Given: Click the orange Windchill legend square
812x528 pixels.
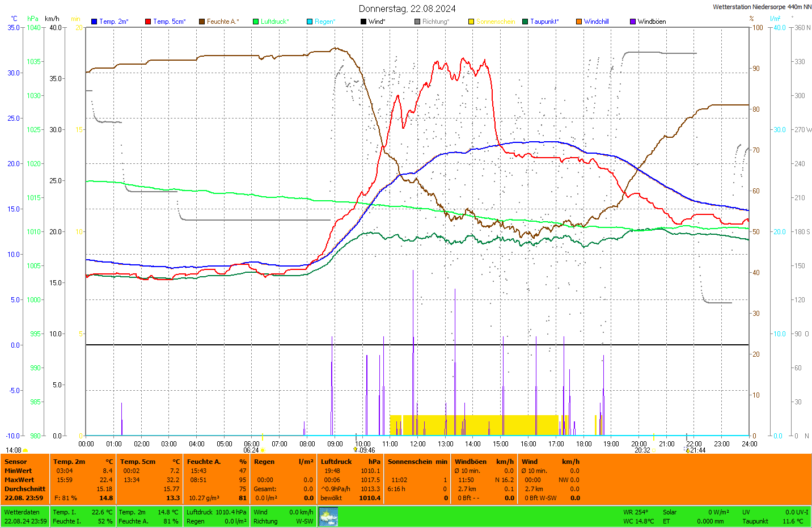Looking at the screenshot, I should tap(579, 22).
